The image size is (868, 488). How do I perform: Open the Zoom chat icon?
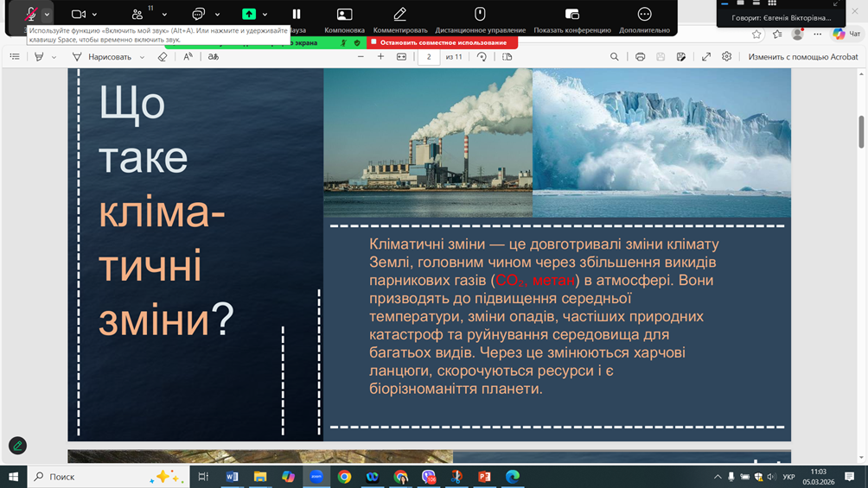click(x=198, y=14)
